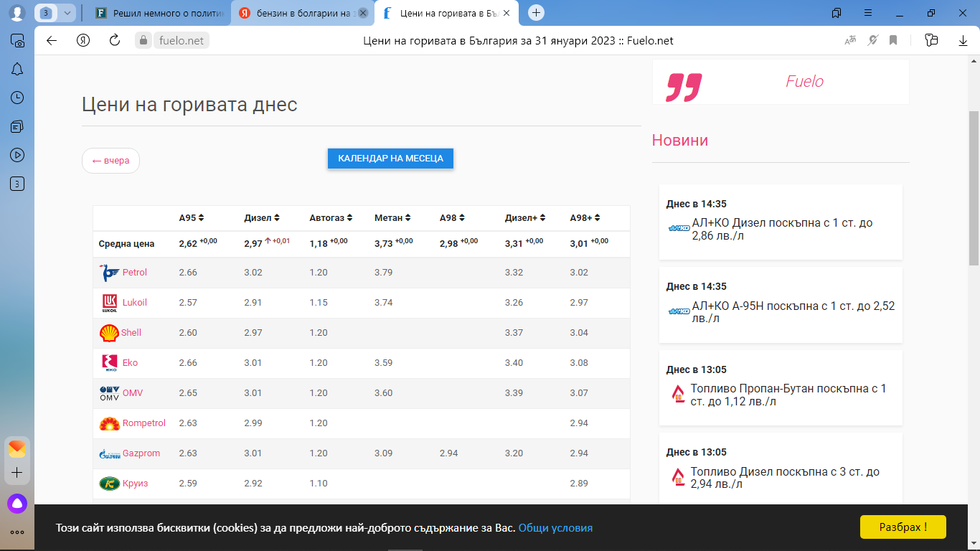Open browser main menu hamburger
The width and height of the screenshot is (980, 551).
point(869,13)
